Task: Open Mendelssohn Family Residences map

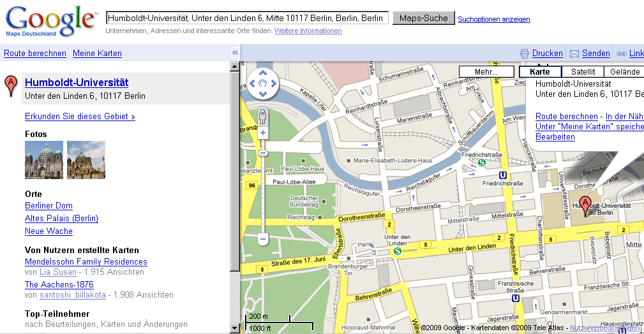Action: point(86,262)
